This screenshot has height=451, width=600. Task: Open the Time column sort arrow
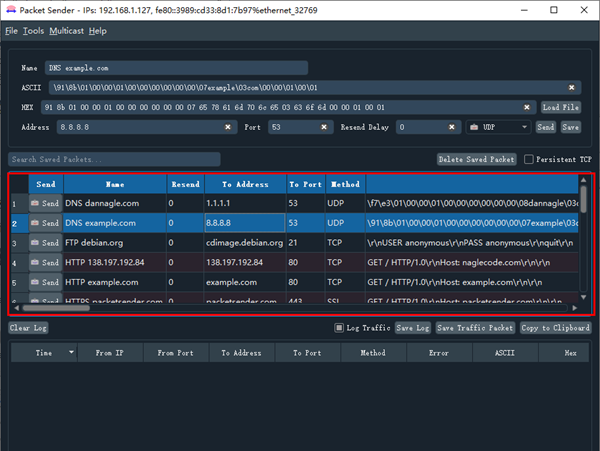click(x=71, y=352)
